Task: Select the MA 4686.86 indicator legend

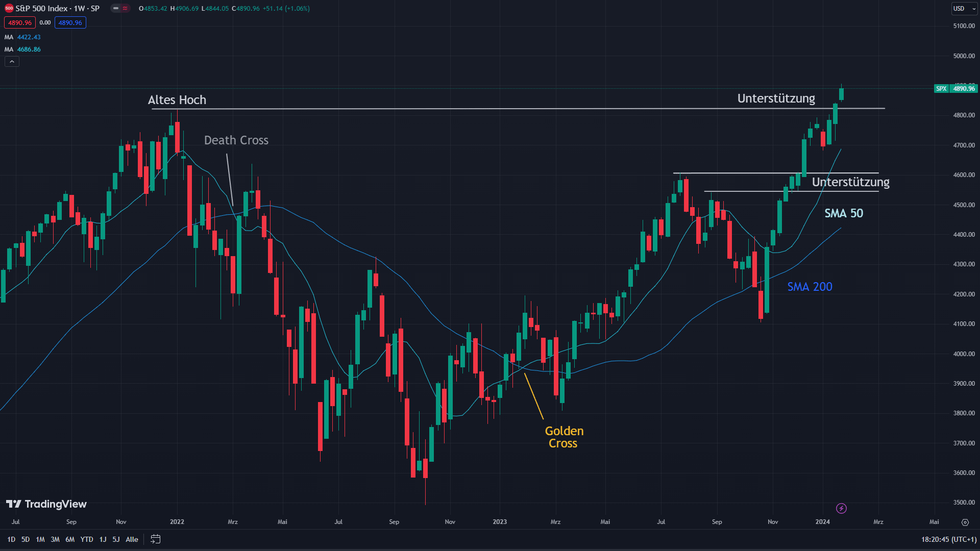Action: pos(22,49)
